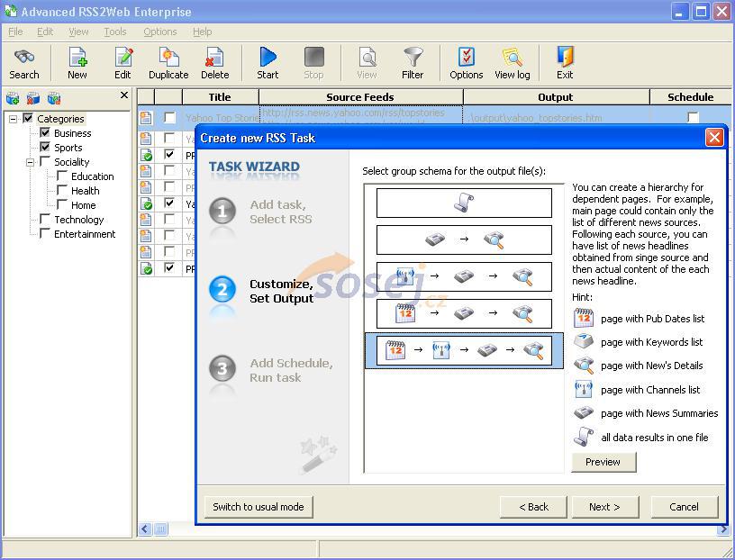Open the Tools menu

[115, 32]
